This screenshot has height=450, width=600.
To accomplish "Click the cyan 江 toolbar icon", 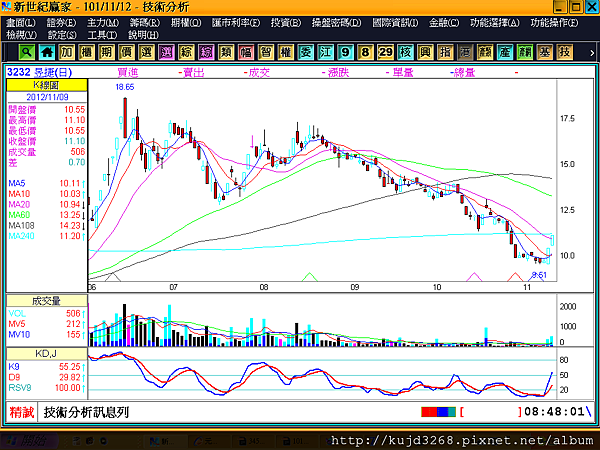I will click(x=325, y=52).
